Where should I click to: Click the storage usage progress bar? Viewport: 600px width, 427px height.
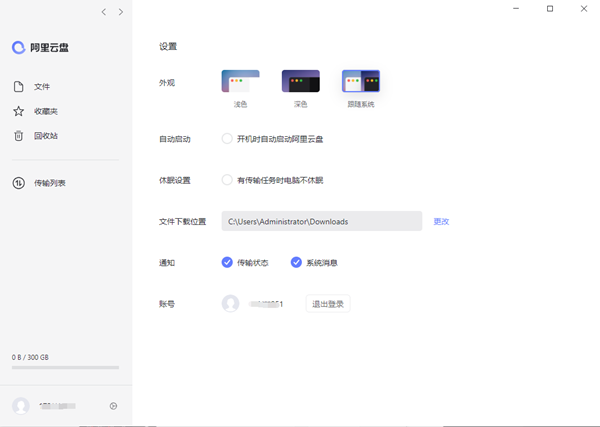click(65, 368)
